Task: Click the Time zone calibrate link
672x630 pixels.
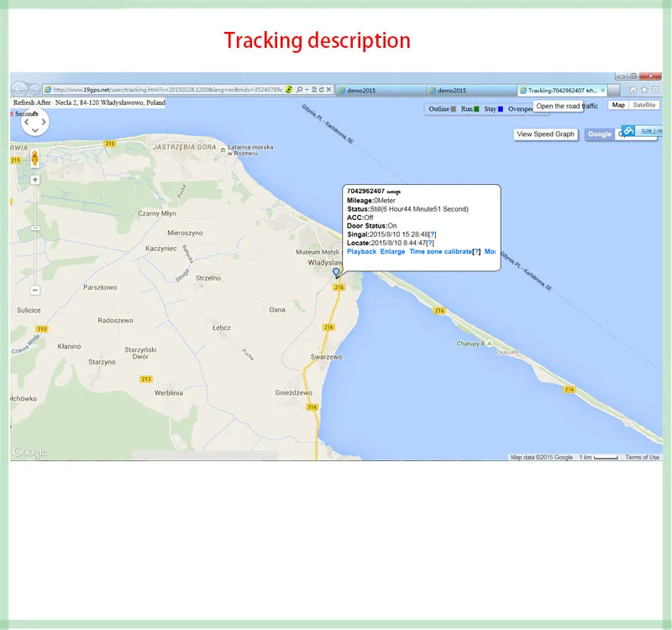Action: (440, 251)
